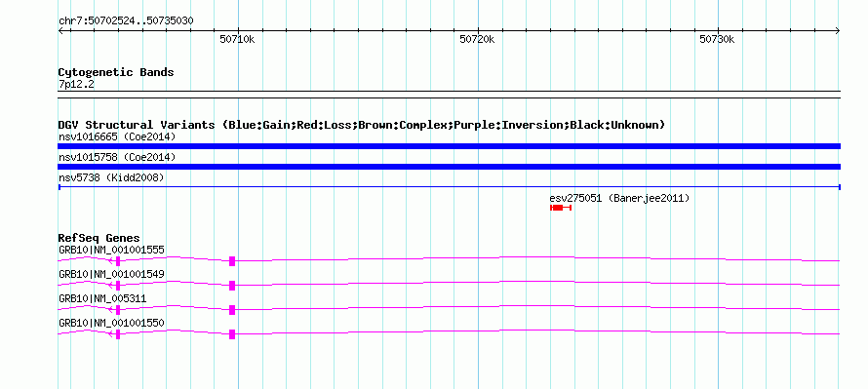868x389 pixels.
Task: Select the RefSeq Genes track title
Action: 99,238
